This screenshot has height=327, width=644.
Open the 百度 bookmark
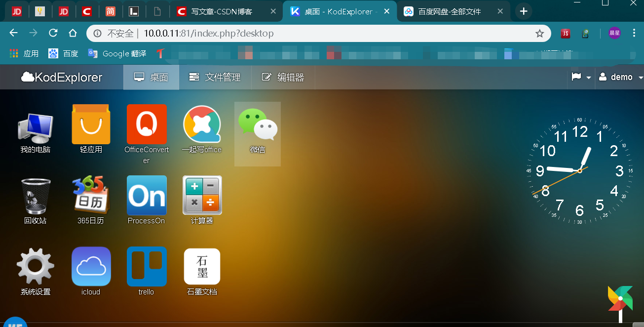[x=63, y=53]
